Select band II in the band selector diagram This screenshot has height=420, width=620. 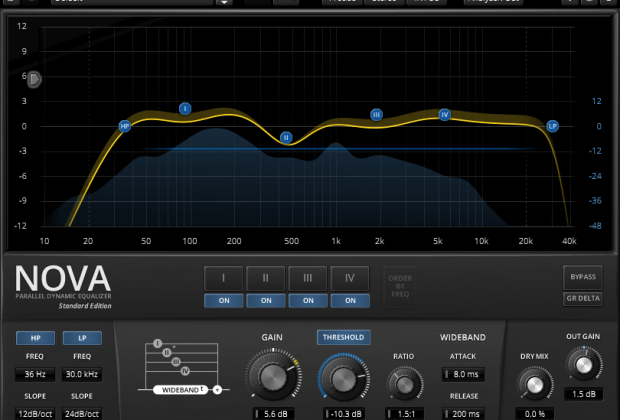(x=167, y=352)
